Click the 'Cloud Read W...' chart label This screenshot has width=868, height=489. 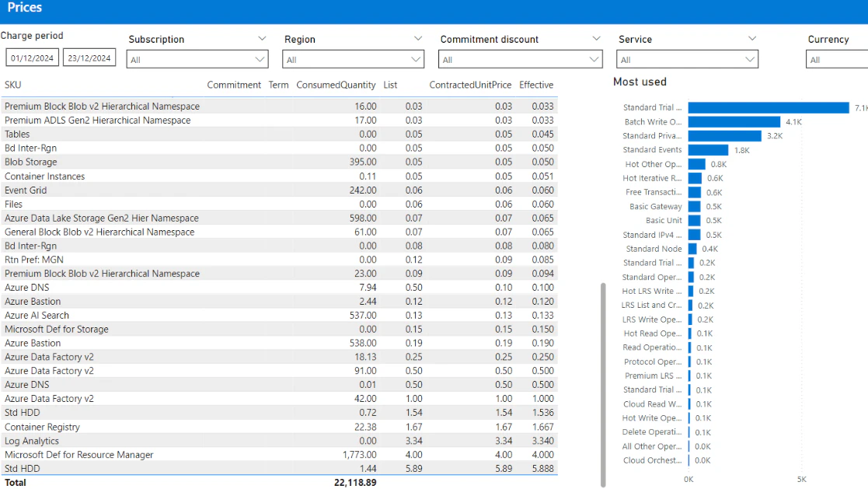coord(653,404)
